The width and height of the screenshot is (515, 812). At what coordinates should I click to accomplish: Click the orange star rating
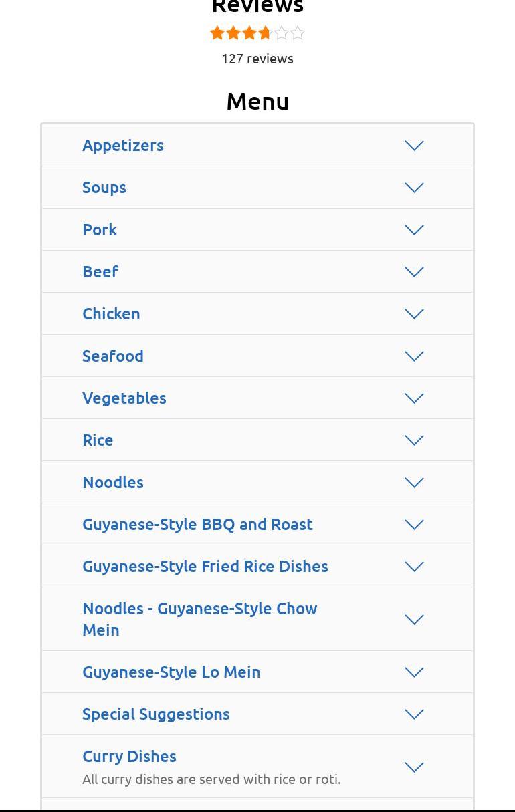click(257, 33)
